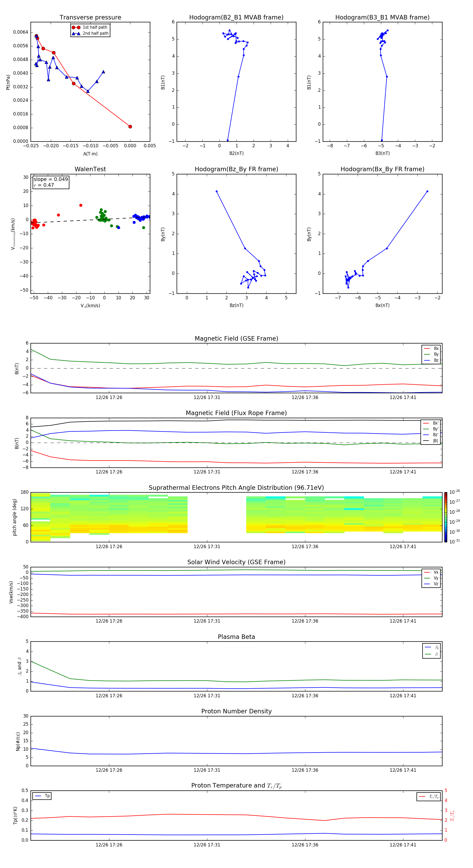Select "Bz" in the GSE magnetic field legend
The image size is (473, 868).
point(431,360)
